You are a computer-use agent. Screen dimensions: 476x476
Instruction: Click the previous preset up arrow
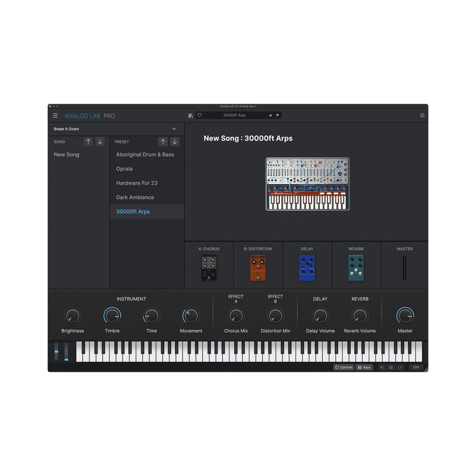click(163, 141)
